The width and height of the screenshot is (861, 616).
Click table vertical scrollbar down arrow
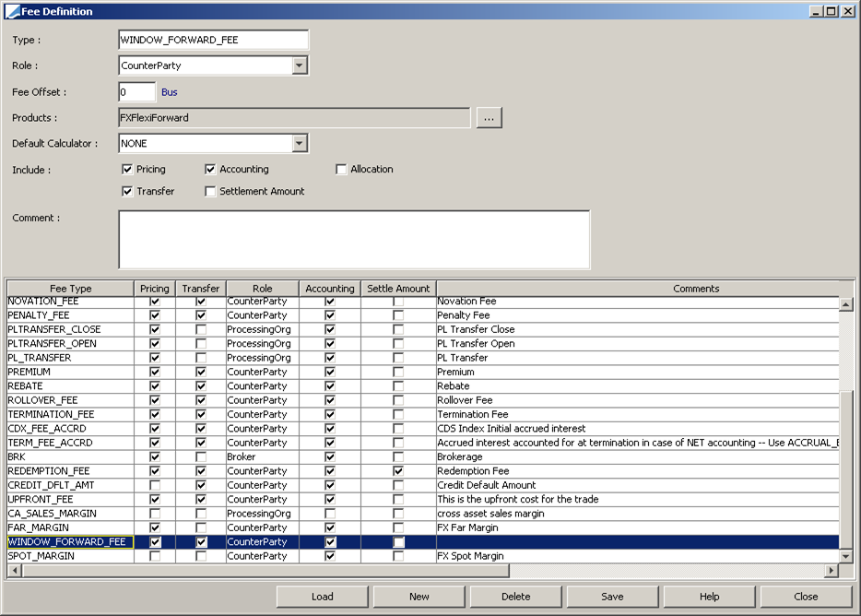click(x=845, y=556)
